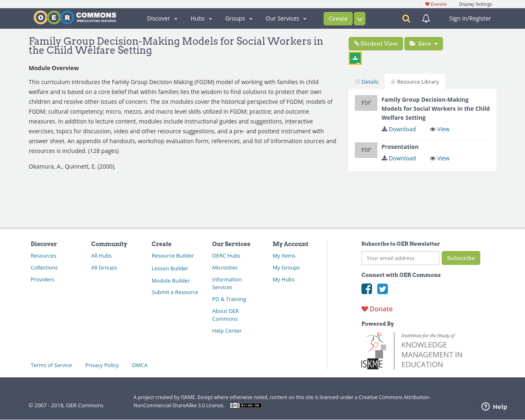Viewport: 525px width, 420px height.
Task: Switch to the Resource Library tab
Action: [415, 81]
